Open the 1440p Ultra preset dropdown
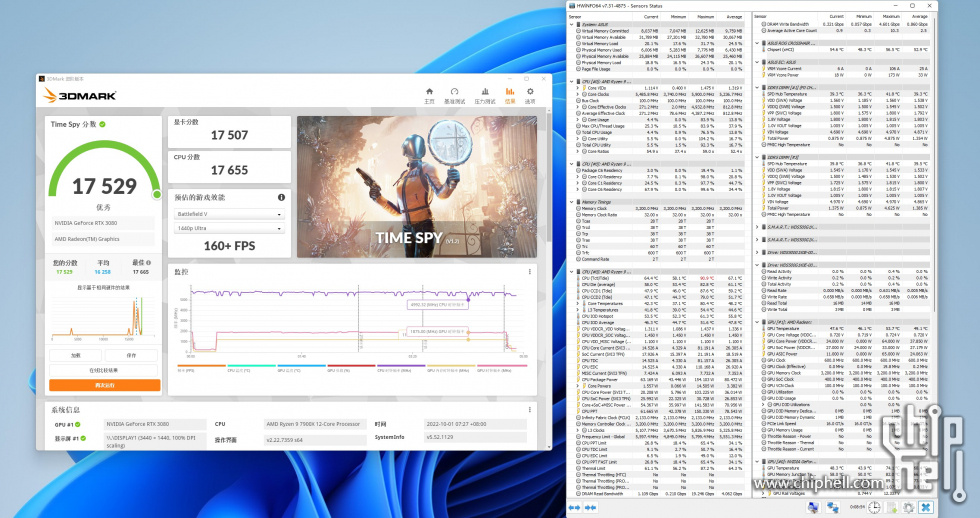This screenshot has height=518, width=980. coord(229,229)
